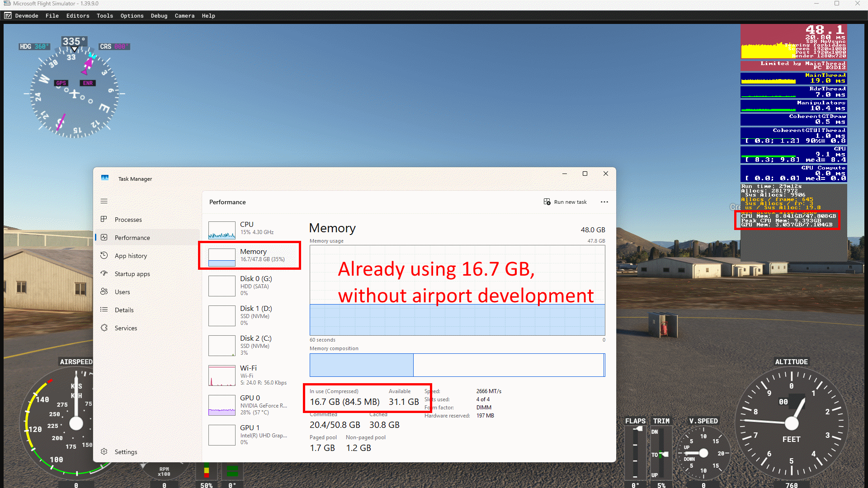Open the Users icon in sidebar
Screen dimensions: 868x488
104,291
